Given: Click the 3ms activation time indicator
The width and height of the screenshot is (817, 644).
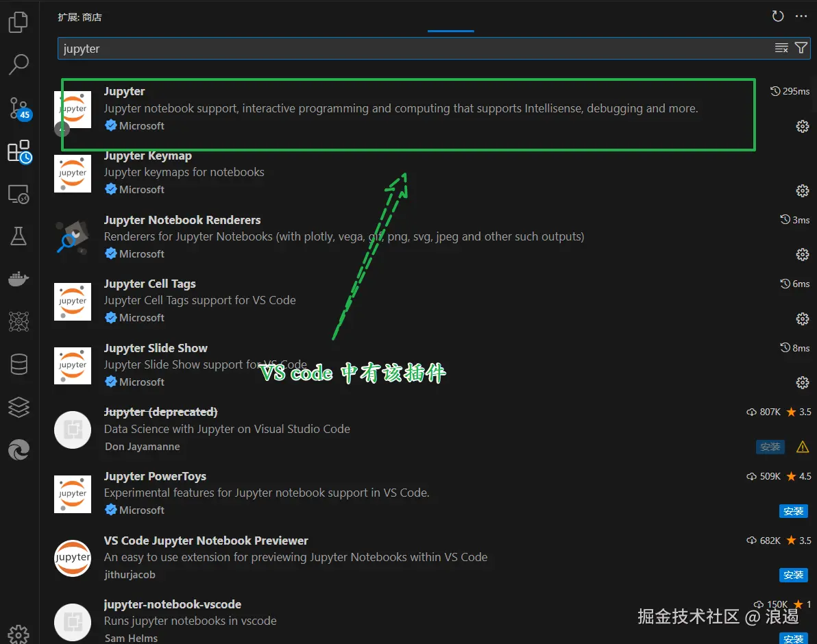Looking at the screenshot, I should point(794,220).
